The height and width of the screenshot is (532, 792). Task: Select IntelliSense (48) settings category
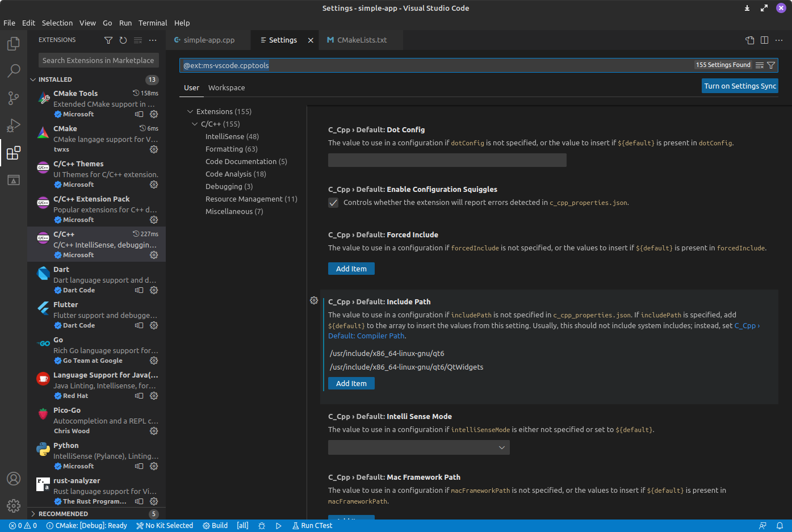click(x=232, y=137)
